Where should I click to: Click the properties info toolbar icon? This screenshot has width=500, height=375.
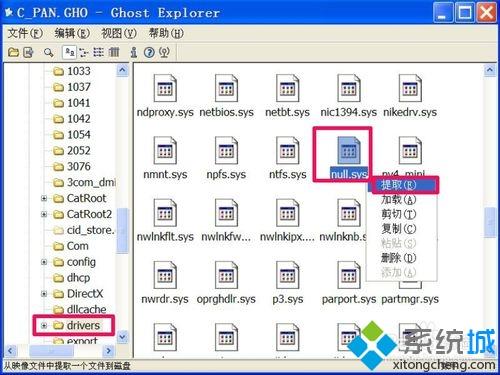point(134,52)
